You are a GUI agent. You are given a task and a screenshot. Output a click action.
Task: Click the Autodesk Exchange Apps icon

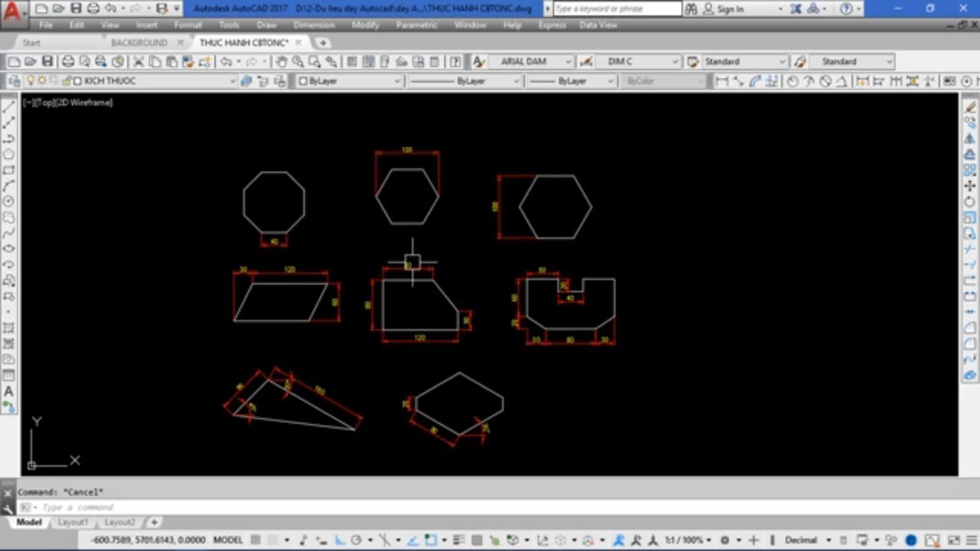coord(797,8)
